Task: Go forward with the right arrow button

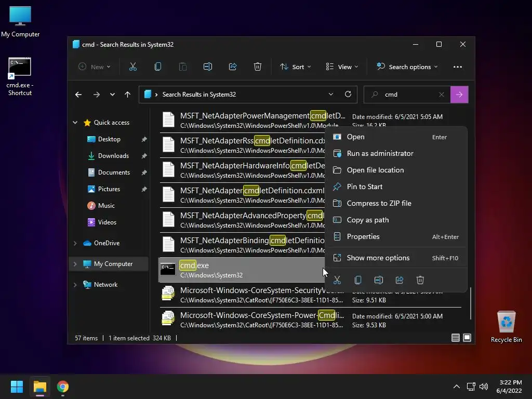Action: (96, 95)
